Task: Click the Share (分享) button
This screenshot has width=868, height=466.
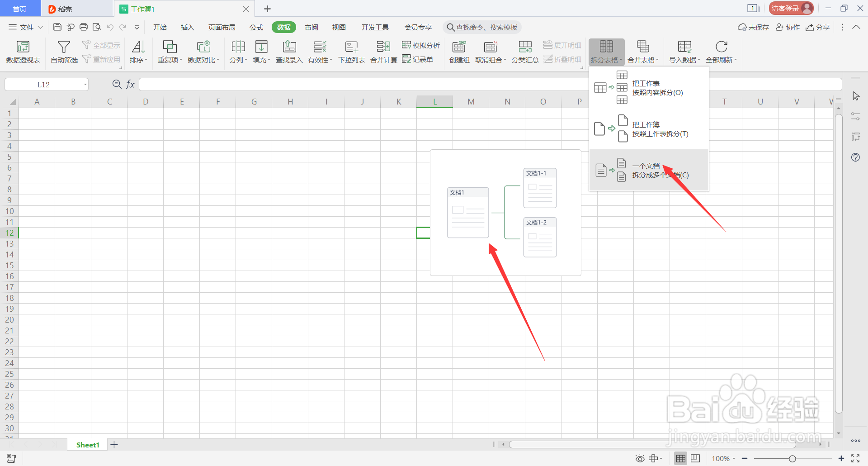Action: 818,27
